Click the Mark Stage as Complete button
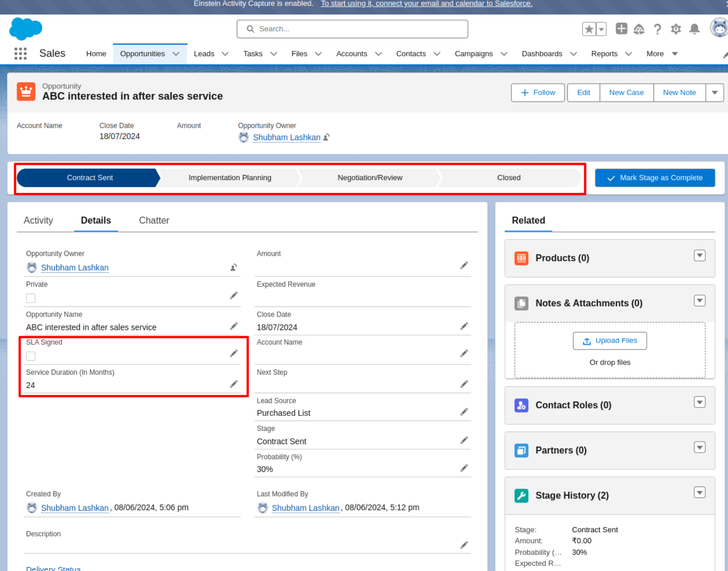Viewport: 728px width, 571px height. click(655, 178)
